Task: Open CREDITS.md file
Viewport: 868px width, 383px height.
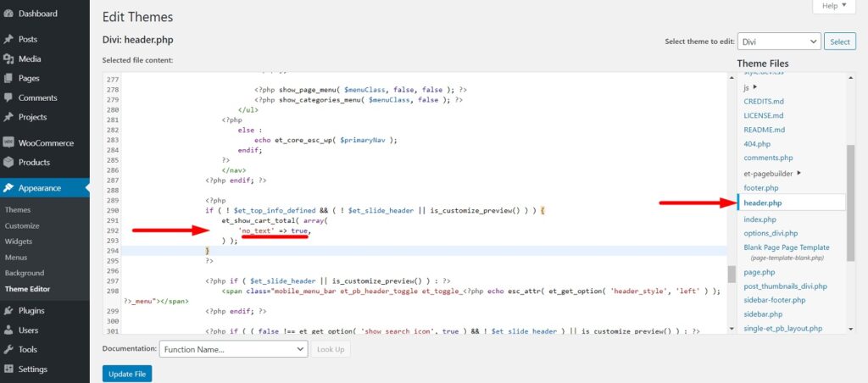Action: point(764,102)
